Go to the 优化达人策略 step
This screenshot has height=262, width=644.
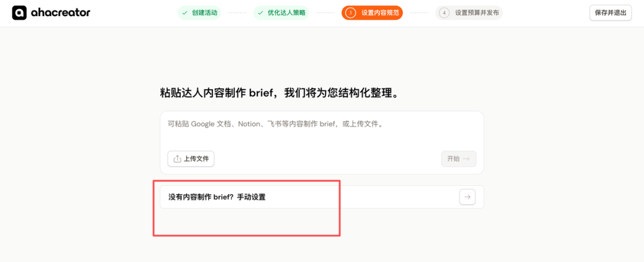click(x=281, y=13)
